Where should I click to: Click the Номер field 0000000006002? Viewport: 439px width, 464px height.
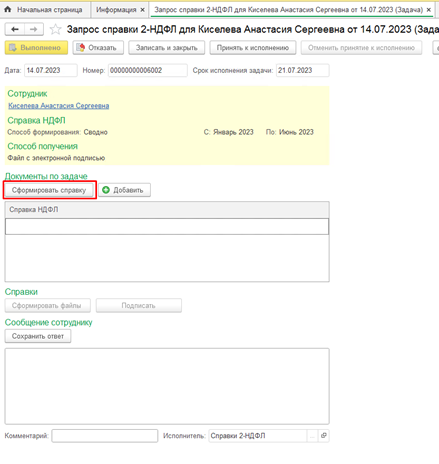[148, 70]
